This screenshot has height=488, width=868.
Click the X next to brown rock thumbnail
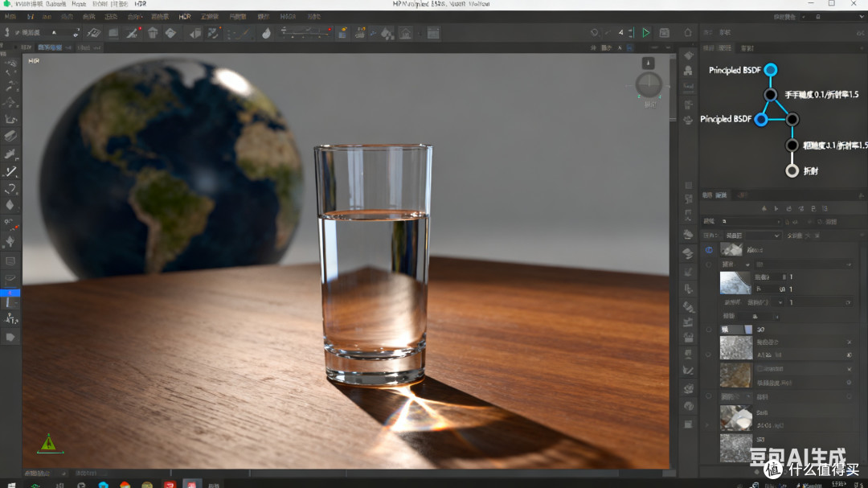[x=850, y=369]
